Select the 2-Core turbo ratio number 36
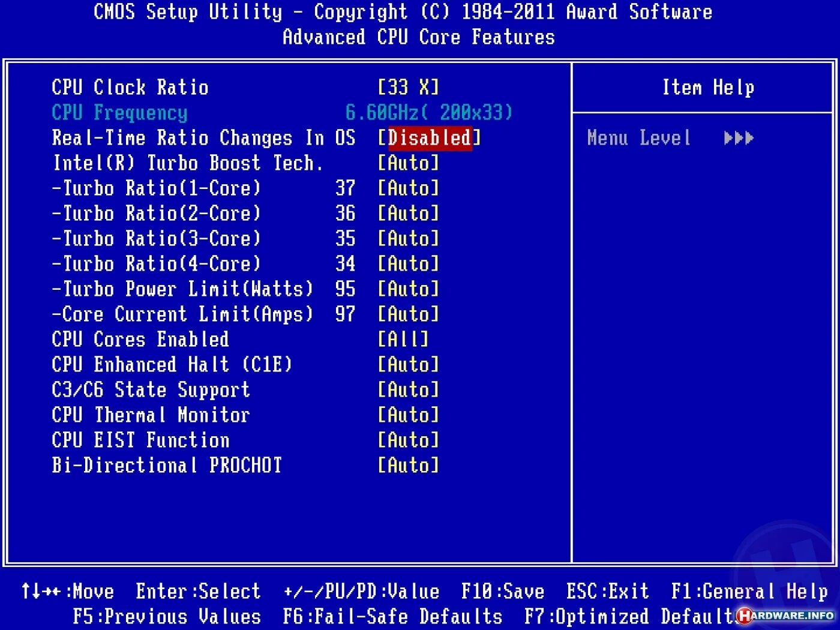The width and height of the screenshot is (840, 630). pyautogui.click(x=345, y=214)
